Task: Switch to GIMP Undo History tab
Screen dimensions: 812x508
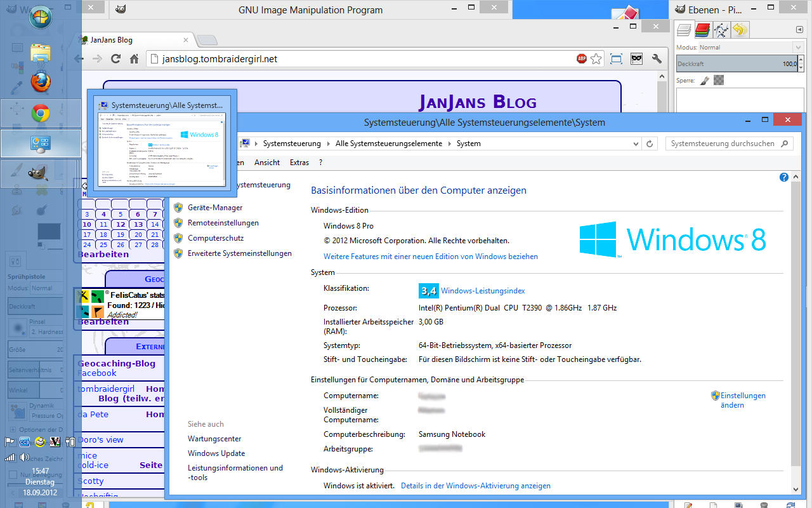Action: pyautogui.click(x=740, y=29)
